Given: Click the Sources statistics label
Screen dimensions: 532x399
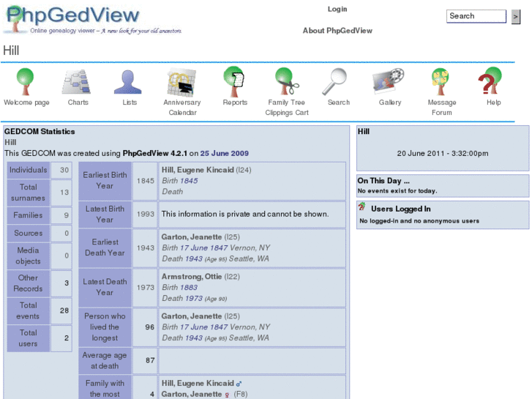Looking at the screenshot, I should click(28, 233).
